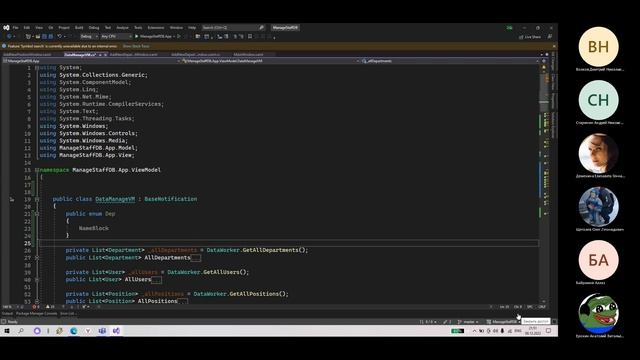Image resolution: width=640 pixels, height=360 pixels.
Task: Open the Window menu
Action: tap(176, 28)
